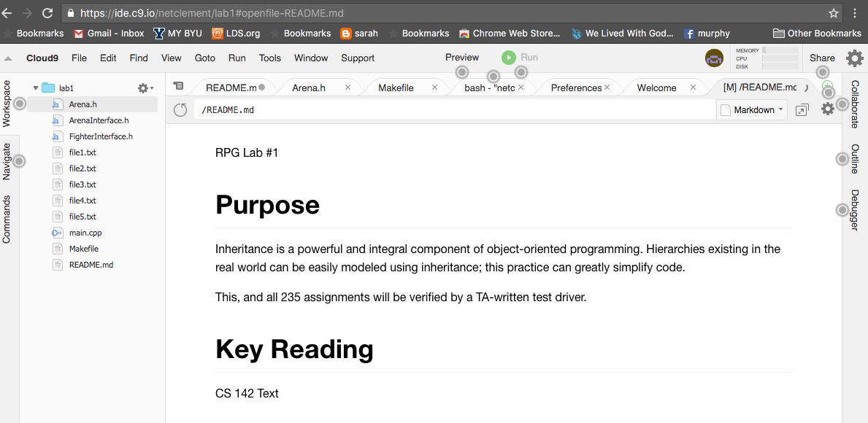Image resolution: width=868 pixels, height=423 pixels.
Task: Click the browser back arrow
Action: 8,12
